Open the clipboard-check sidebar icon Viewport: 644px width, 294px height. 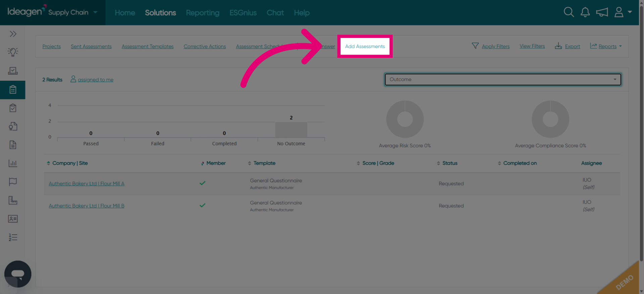click(13, 108)
